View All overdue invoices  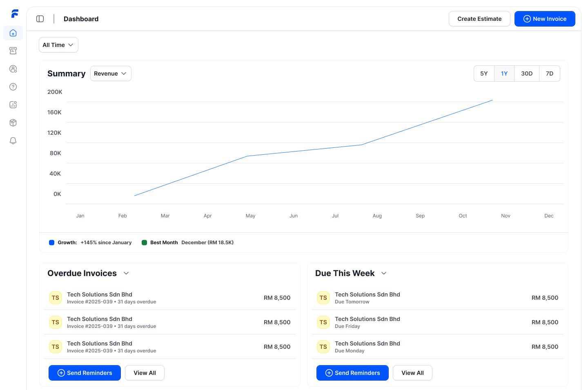[x=145, y=373]
